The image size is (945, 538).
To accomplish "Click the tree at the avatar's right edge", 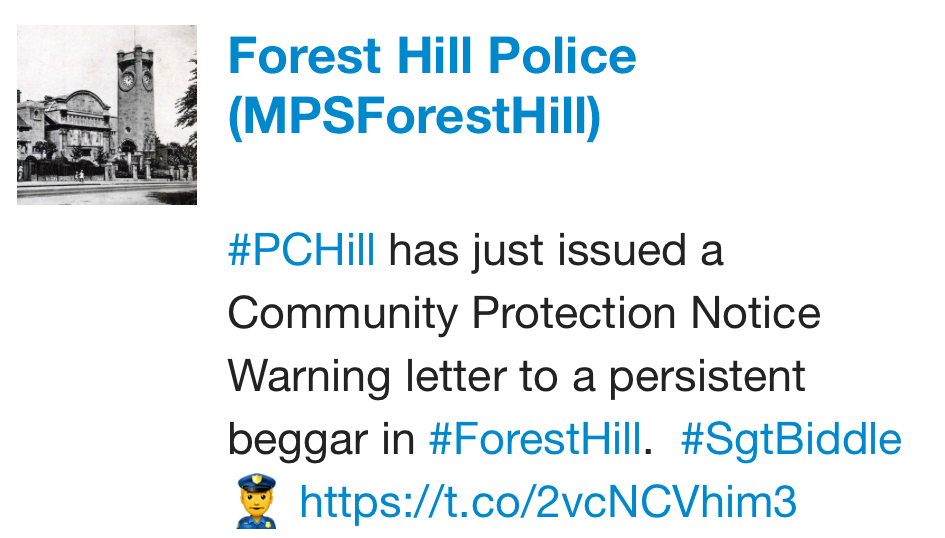I will coord(184,120).
